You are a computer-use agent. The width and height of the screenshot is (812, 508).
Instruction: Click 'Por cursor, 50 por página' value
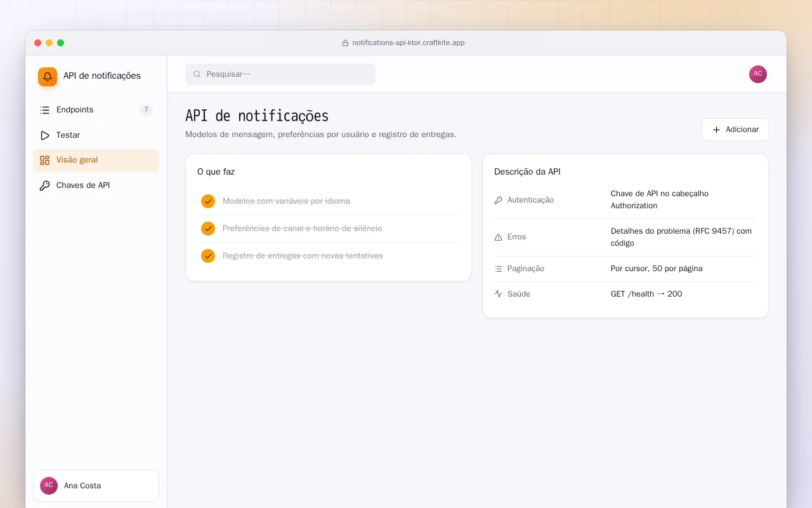[657, 269]
